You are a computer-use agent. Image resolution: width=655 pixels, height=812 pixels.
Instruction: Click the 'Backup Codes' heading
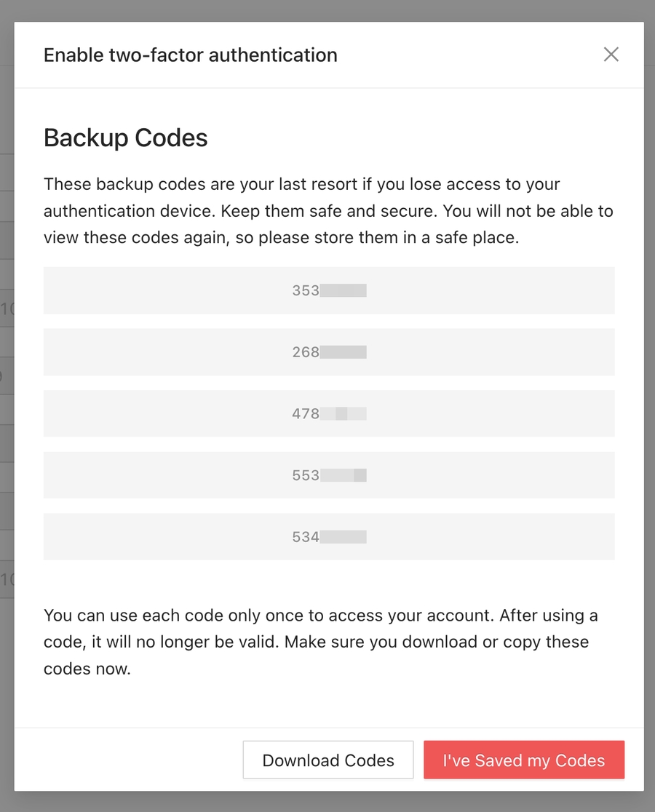point(126,138)
